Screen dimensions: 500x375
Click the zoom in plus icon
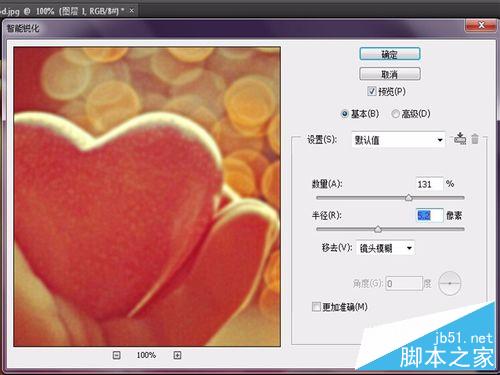coord(177,355)
